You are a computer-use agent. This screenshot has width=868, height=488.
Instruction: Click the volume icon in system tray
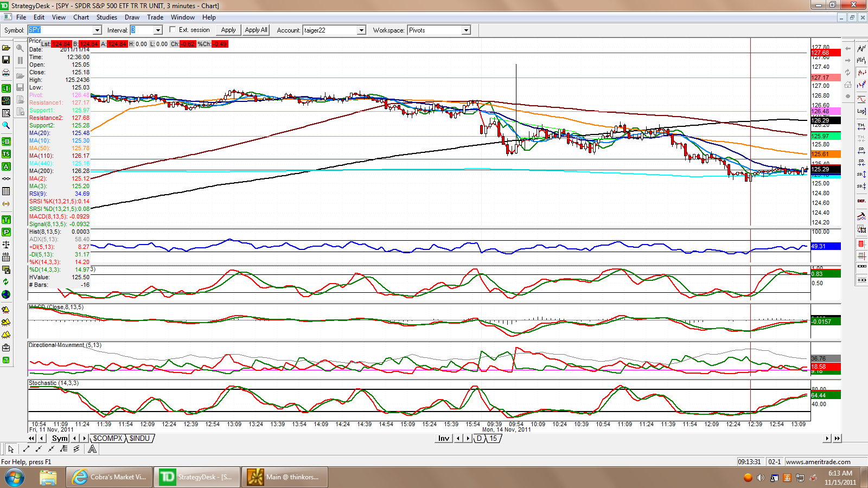click(x=761, y=478)
